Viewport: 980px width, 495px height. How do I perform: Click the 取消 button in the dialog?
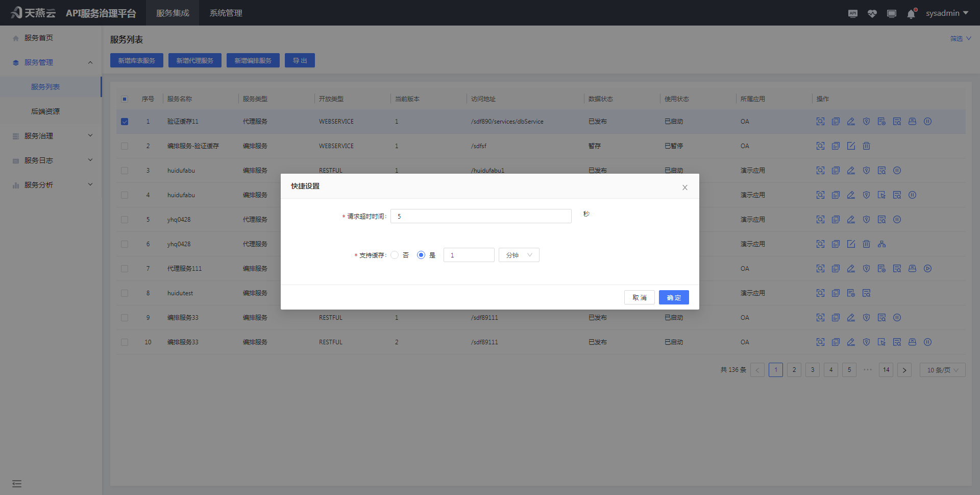639,297
